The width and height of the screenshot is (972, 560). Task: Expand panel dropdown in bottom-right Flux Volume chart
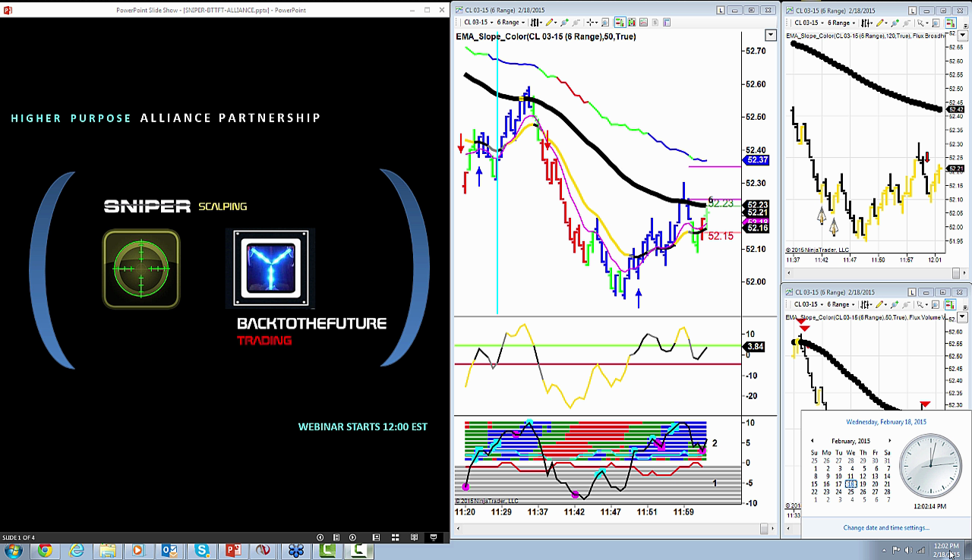coord(964,316)
